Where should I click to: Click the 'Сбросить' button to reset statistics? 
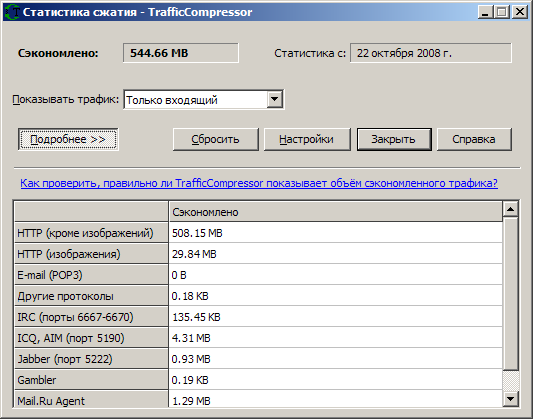click(x=216, y=139)
